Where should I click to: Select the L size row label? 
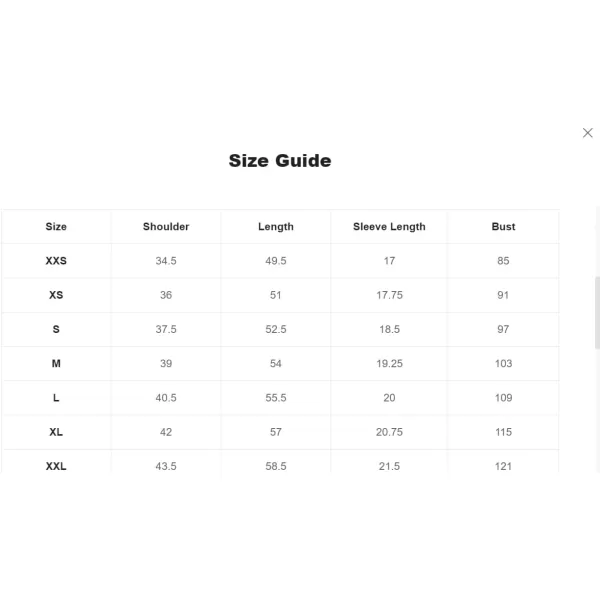coord(56,398)
